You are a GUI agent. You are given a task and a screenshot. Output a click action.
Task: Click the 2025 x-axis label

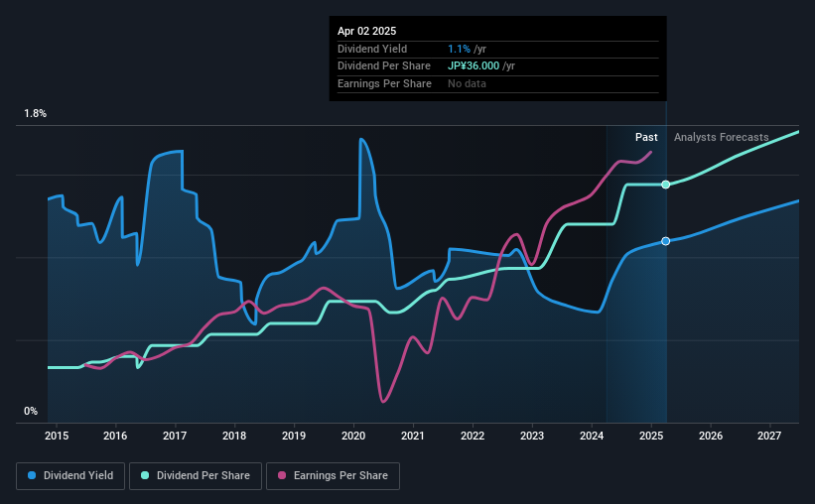click(651, 436)
